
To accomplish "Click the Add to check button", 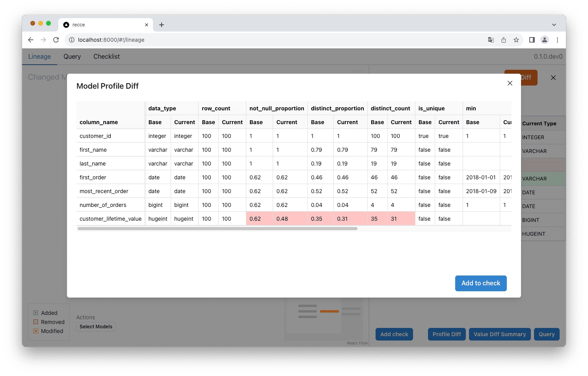I will 481,283.
